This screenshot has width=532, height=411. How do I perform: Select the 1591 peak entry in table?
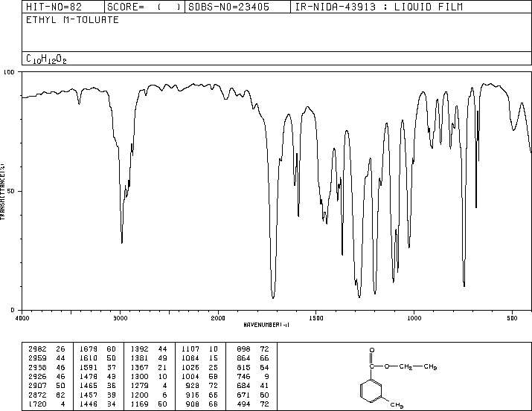click(89, 367)
